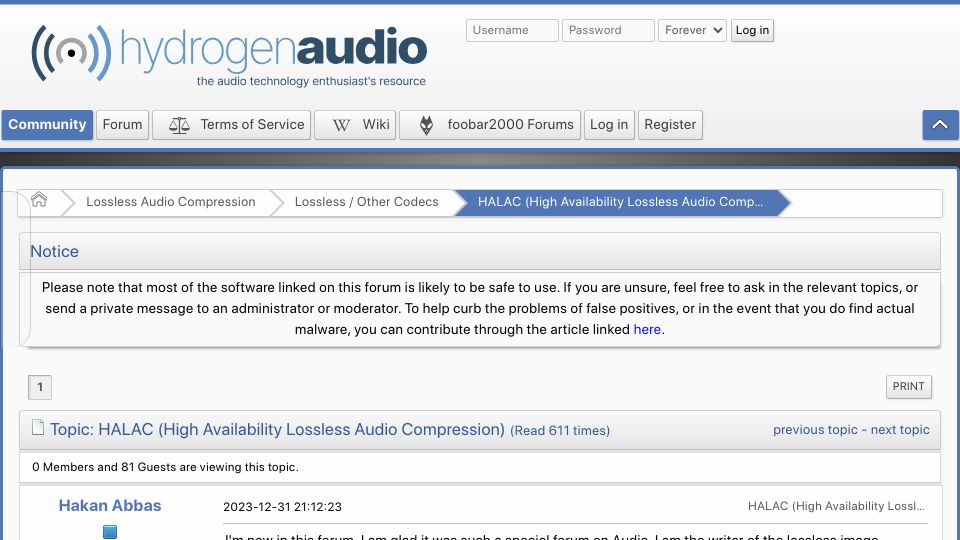This screenshot has height=540, width=960.
Task: Go to Lossless / Other Codecs breadcrumb
Action: click(366, 202)
